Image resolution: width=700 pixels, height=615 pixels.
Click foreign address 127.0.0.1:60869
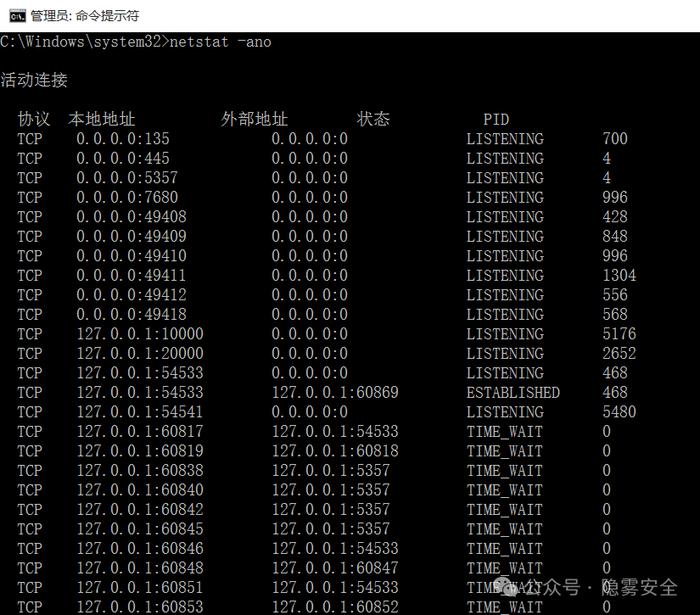(335, 392)
